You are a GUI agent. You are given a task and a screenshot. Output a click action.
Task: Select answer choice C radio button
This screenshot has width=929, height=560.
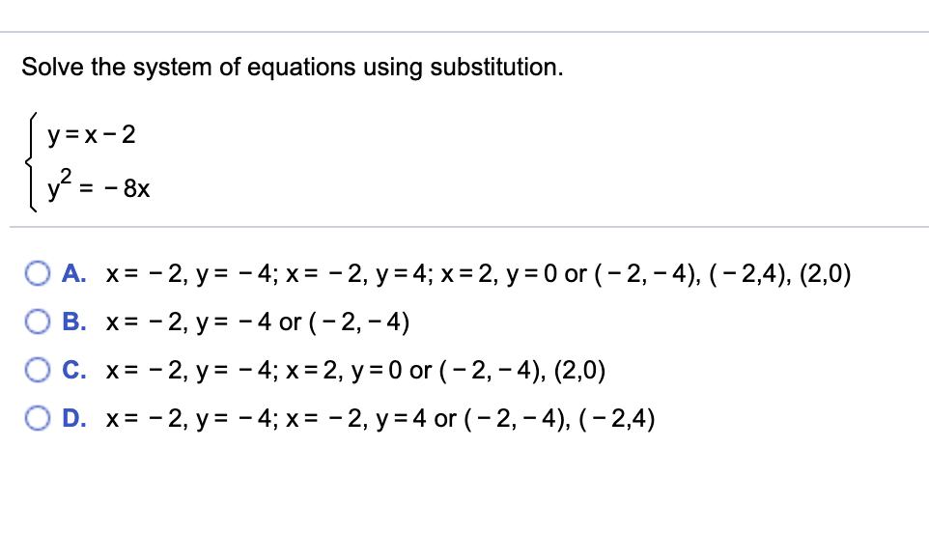point(38,369)
